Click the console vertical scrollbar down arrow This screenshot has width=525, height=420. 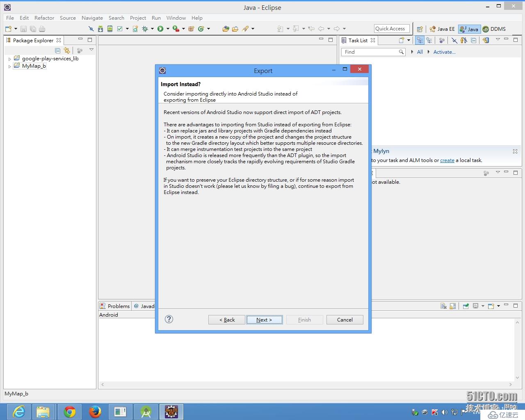coord(517,378)
